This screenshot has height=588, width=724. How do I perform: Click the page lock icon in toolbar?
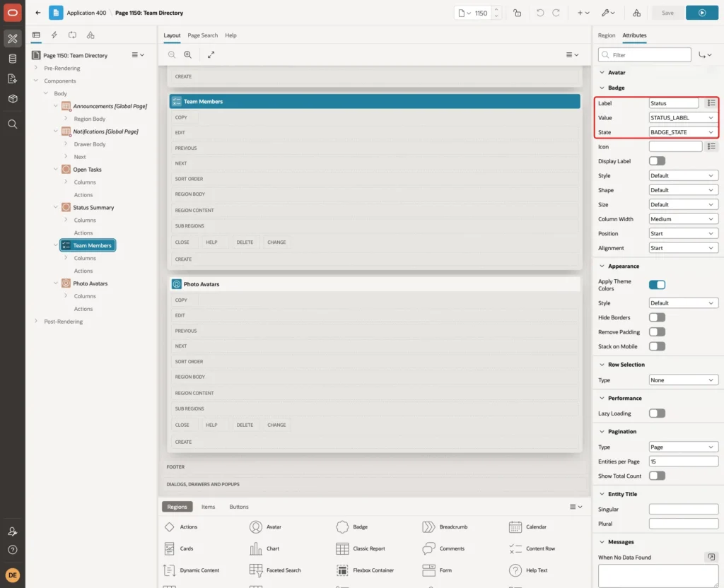517,13
